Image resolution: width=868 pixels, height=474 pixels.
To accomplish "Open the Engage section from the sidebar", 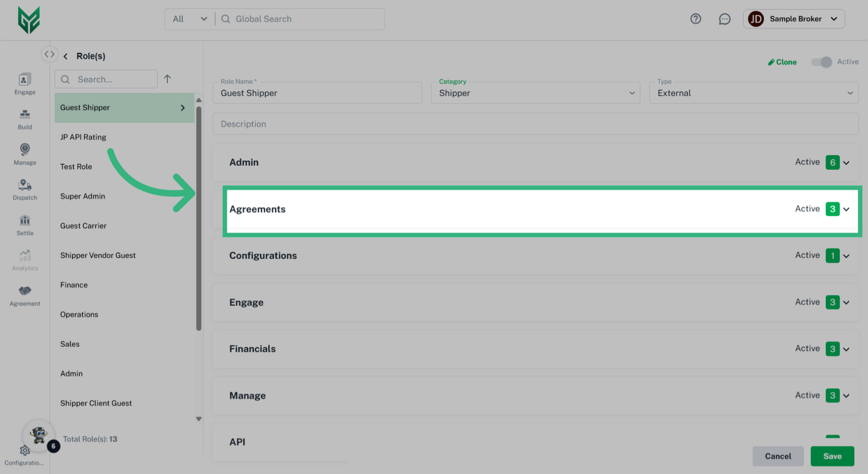I will (24, 84).
